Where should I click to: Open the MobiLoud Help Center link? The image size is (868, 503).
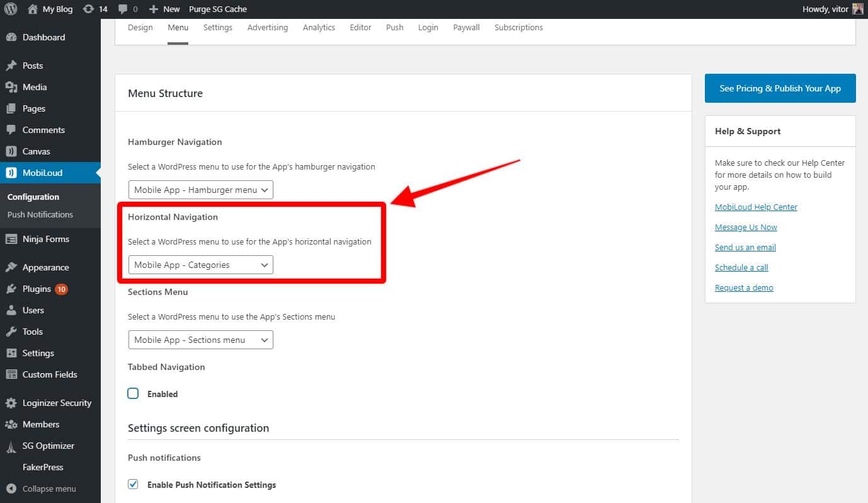756,207
